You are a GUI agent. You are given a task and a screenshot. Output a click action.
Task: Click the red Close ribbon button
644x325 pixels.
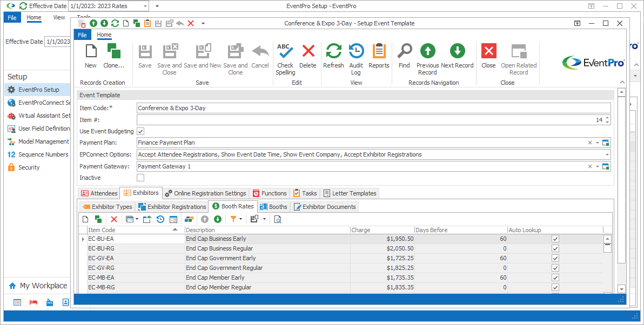tap(488, 56)
